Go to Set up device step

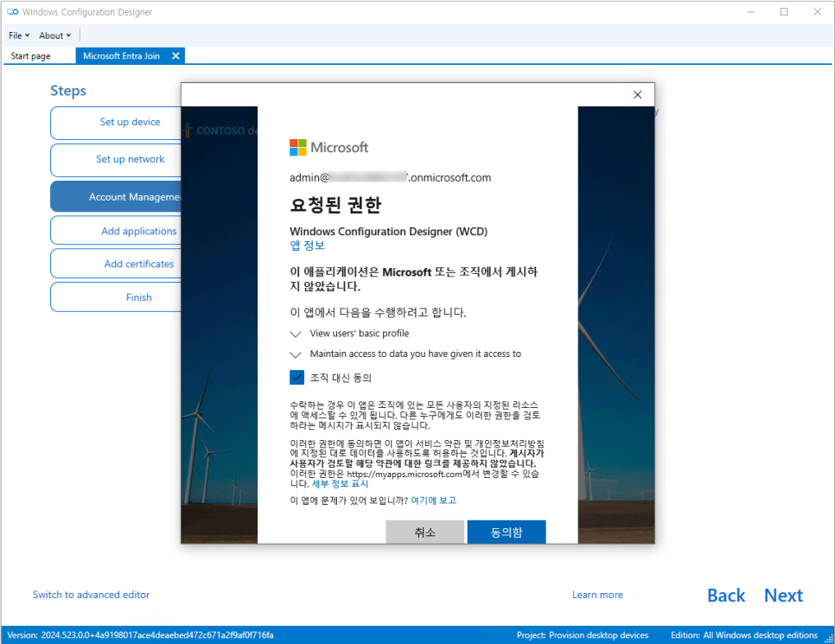[116, 123]
